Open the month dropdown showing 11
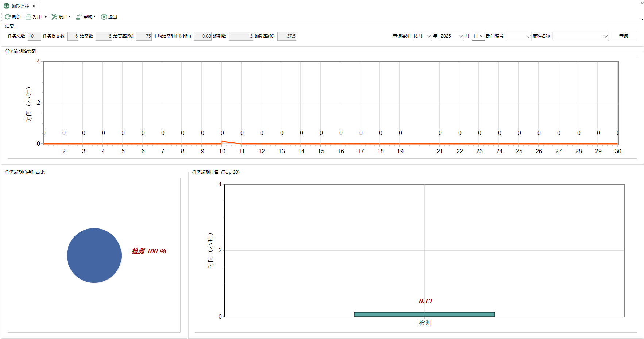644x339 pixels. (x=481, y=36)
